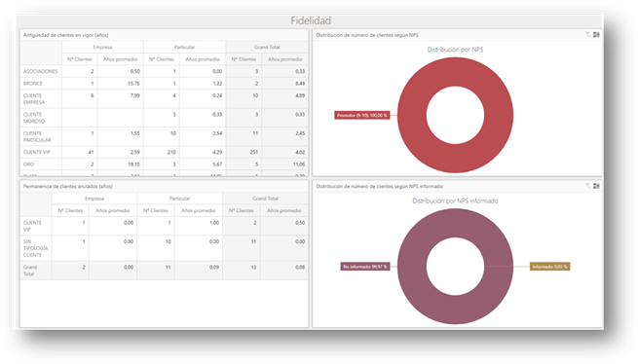
Task: Click the 15.75 value in BRONCE row
Action: pyautogui.click(x=133, y=84)
